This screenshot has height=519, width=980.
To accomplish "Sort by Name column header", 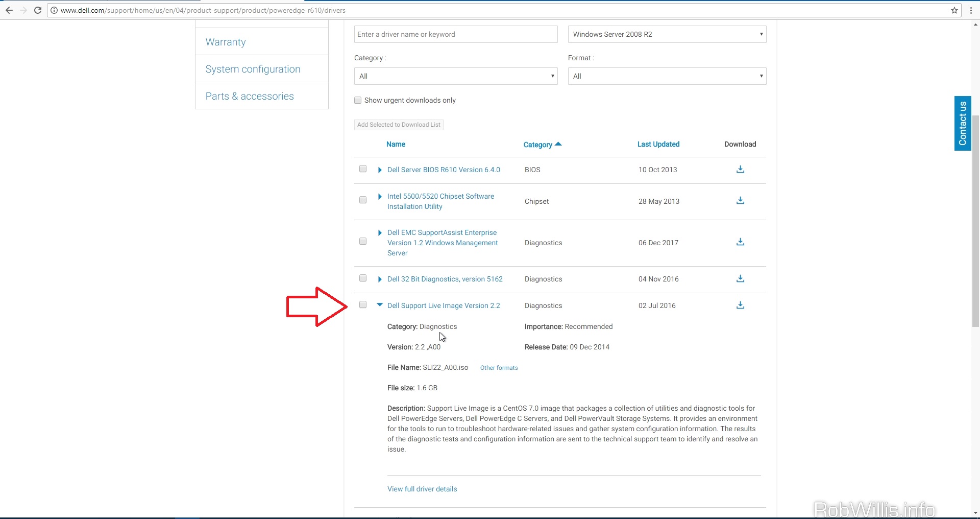I will pos(396,144).
